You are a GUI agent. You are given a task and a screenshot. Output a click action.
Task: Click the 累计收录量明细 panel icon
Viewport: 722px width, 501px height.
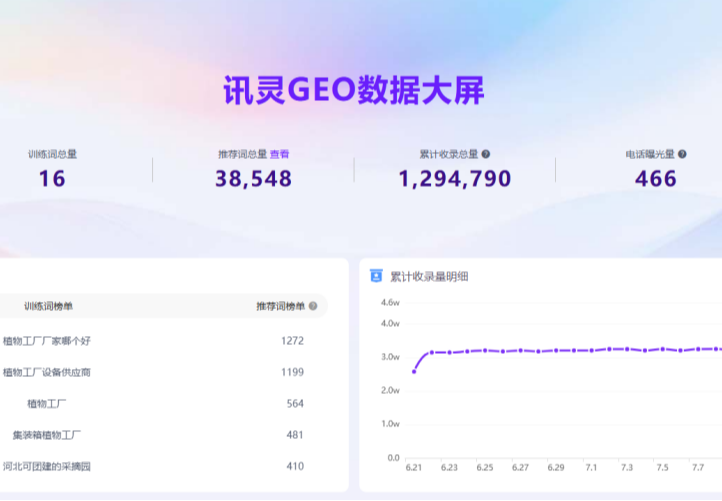coord(376,276)
